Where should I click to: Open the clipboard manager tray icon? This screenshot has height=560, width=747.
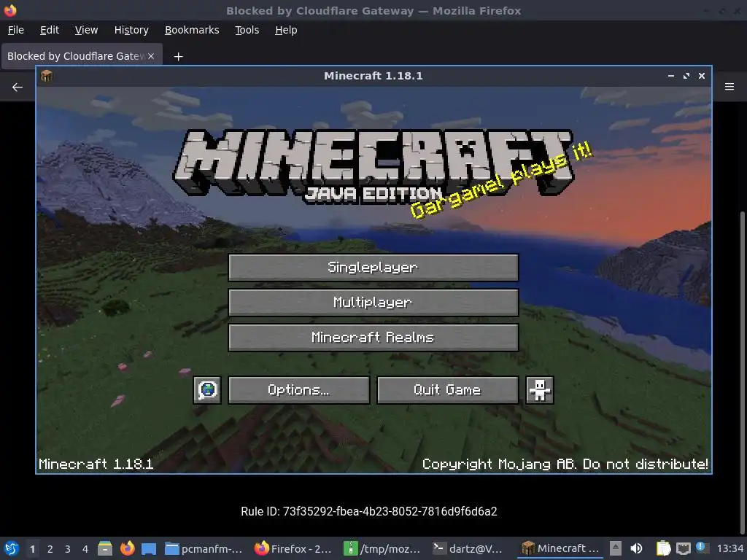[x=663, y=548]
